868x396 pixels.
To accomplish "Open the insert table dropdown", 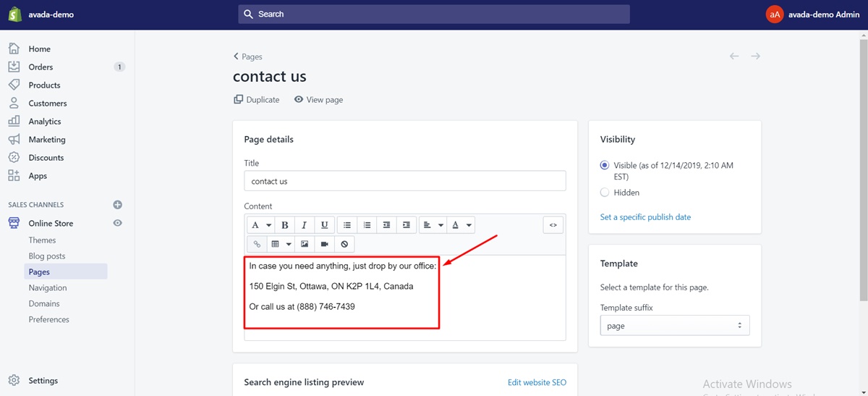I will [x=281, y=244].
